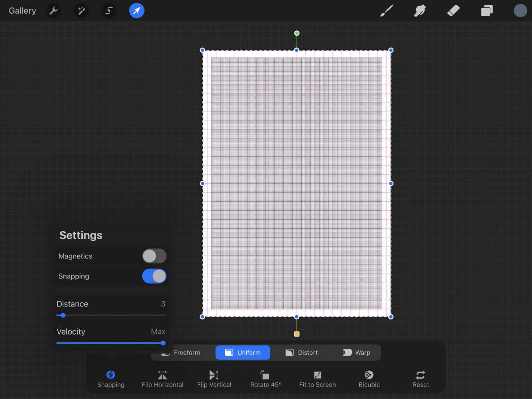Open the Bicubic interpolation options
The width and height of the screenshot is (532, 399).
click(x=369, y=379)
